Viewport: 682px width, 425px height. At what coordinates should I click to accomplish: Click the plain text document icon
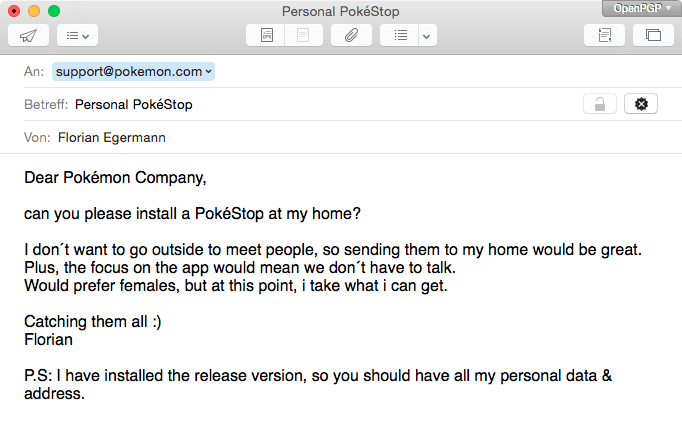(304, 35)
